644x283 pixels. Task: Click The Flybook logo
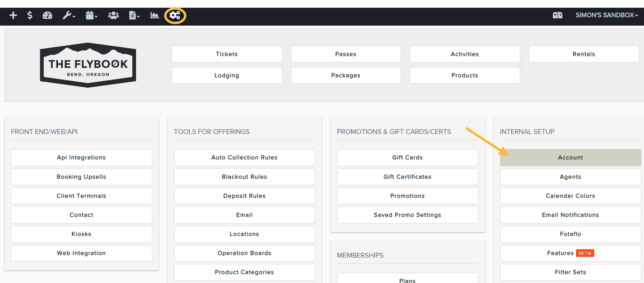tap(88, 65)
